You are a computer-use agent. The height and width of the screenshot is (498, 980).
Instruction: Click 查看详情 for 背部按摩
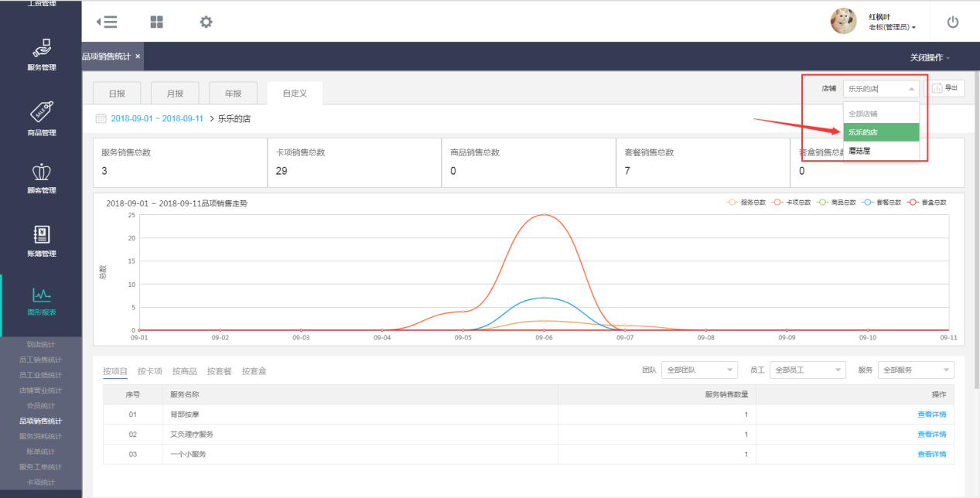coord(931,414)
